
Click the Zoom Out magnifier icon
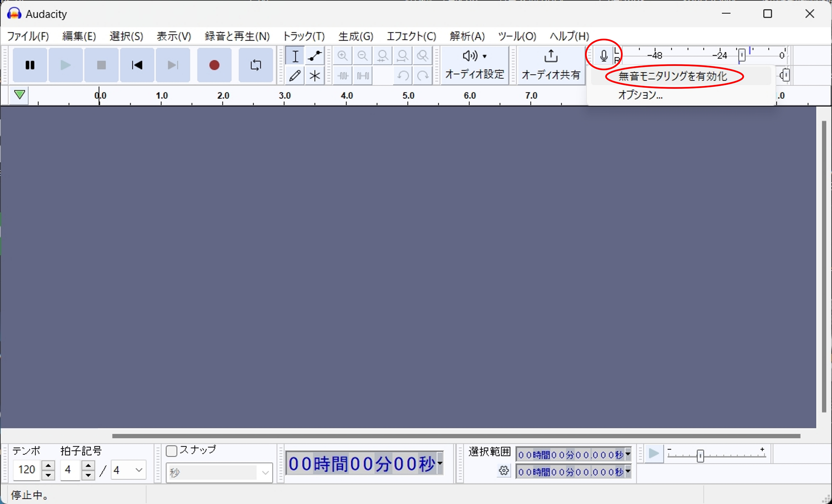point(363,56)
